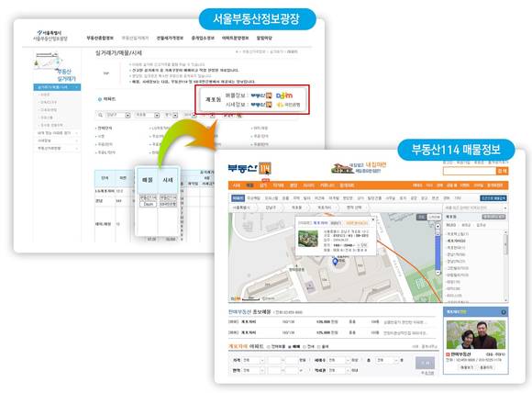
Task: Check the 전세 checkbox
Action: pos(304,346)
